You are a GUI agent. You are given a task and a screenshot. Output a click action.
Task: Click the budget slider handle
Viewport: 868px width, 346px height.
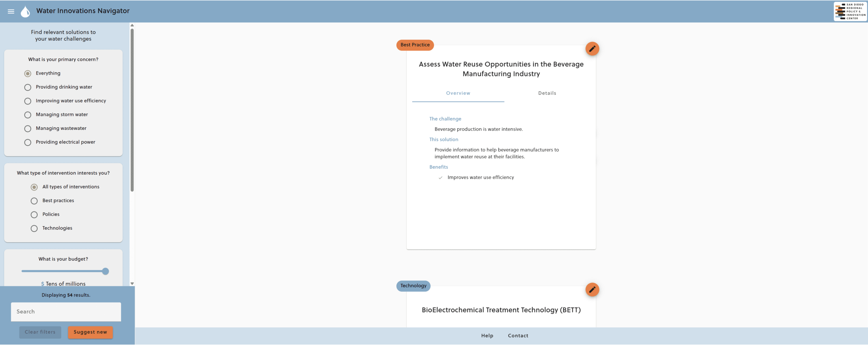click(x=105, y=271)
